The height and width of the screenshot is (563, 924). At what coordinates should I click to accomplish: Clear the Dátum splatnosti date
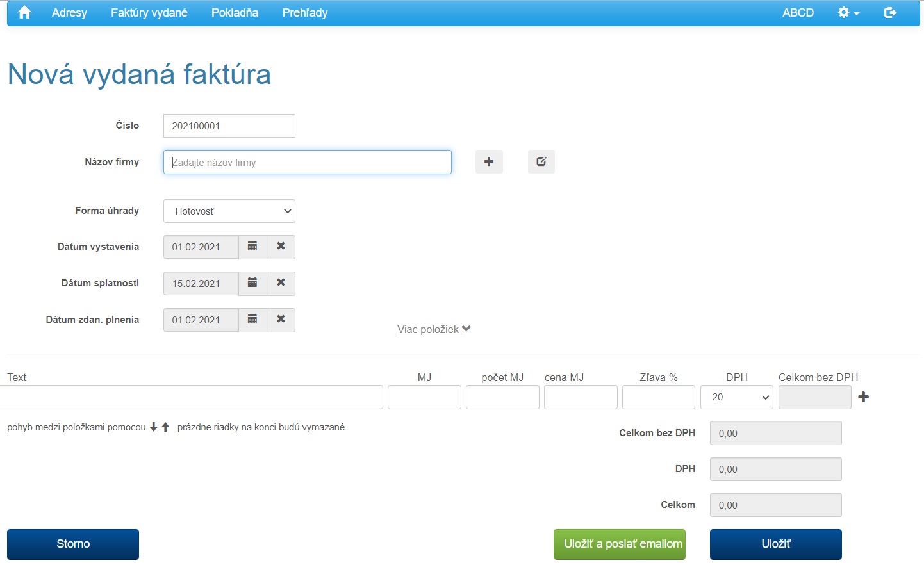pyautogui.click(x=281, y=284)
